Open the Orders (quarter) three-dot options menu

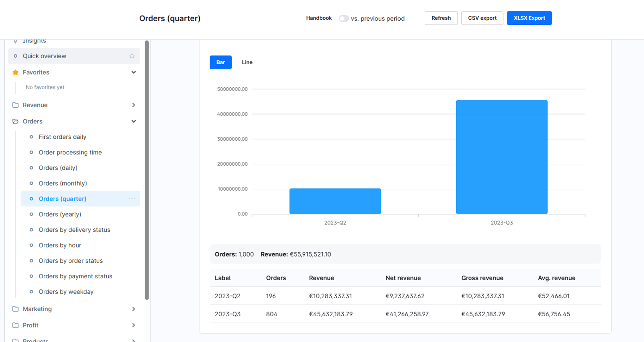132,199
